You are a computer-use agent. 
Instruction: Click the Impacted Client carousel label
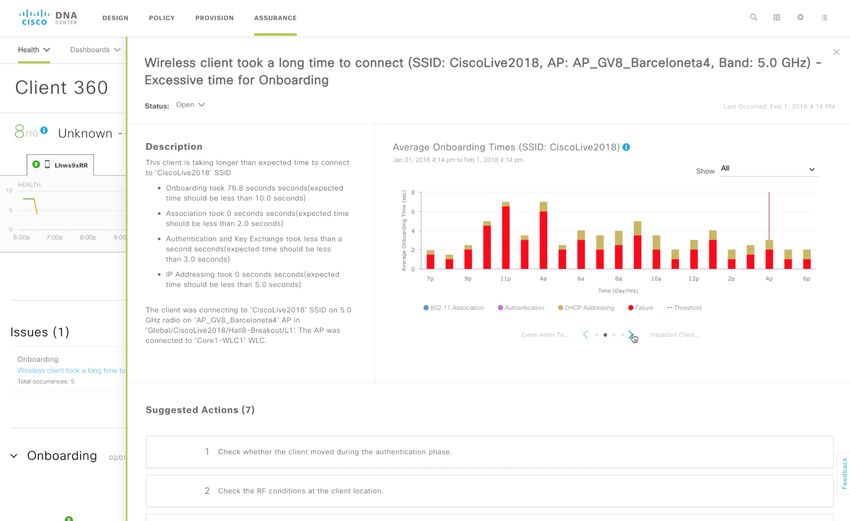pos(675,335)
